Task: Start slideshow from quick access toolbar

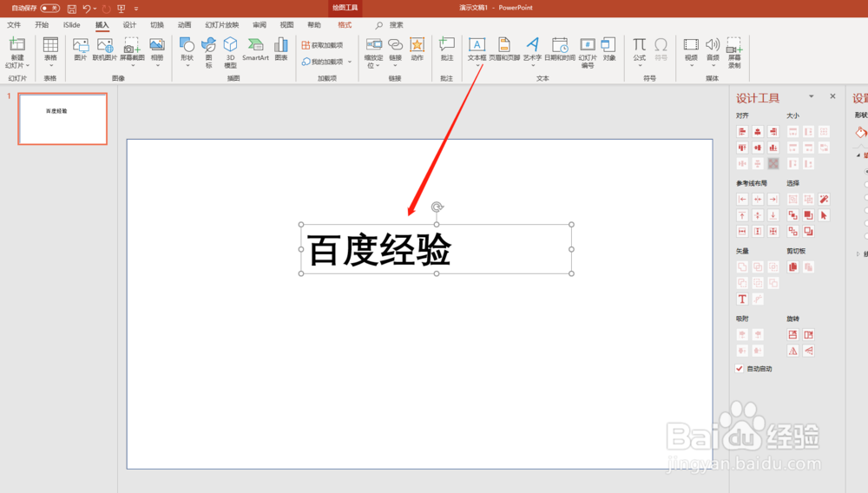Action: point(122,9)
